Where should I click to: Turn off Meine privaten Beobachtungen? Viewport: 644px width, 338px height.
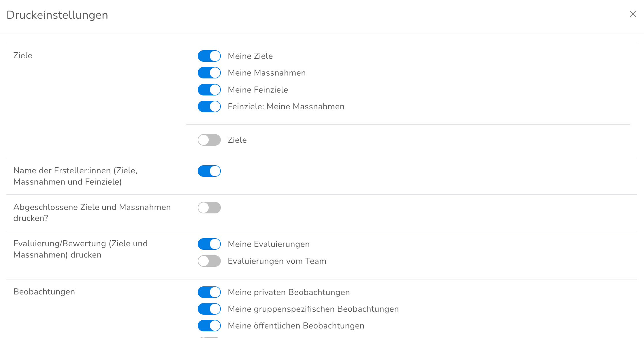point(209,292)
